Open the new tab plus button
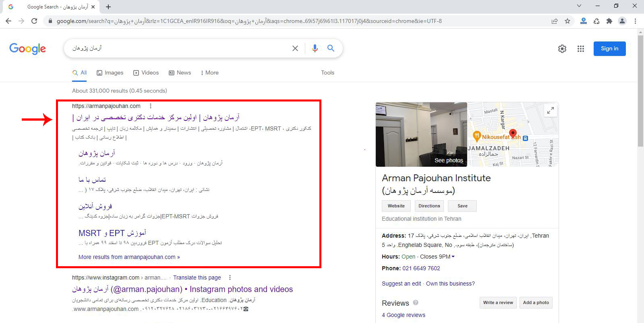This screenshot has width=644, height=323. click(x=108, y=7)
